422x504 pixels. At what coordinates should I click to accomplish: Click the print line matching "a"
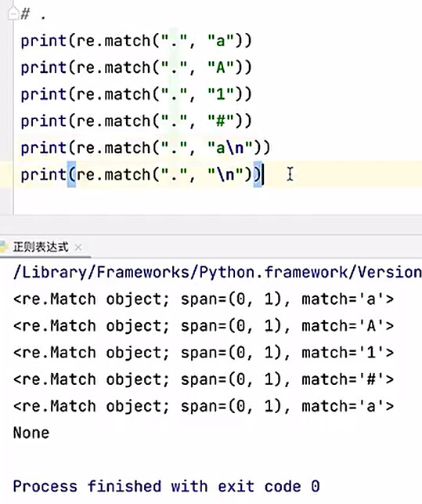coord(136,41)
